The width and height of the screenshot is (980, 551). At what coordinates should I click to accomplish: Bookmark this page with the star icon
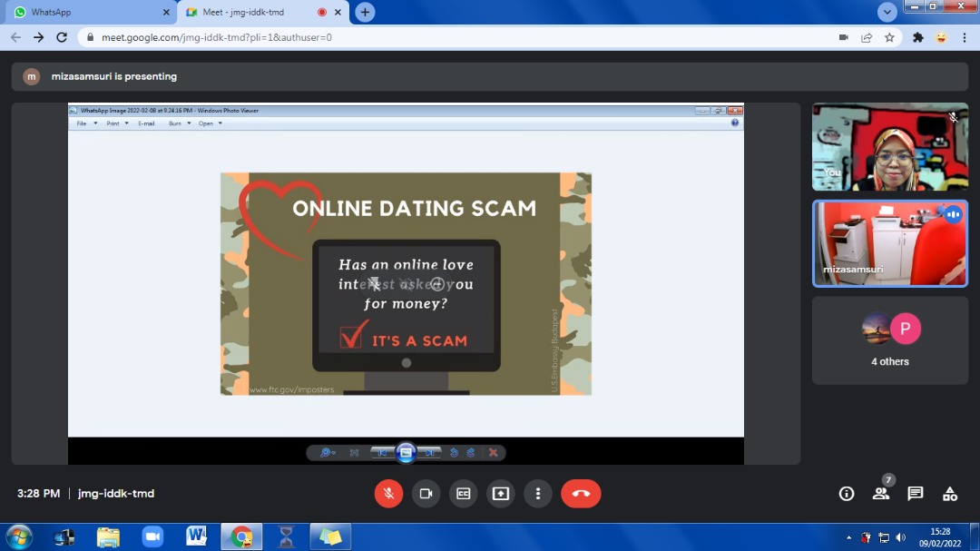(x=889, y=37)
